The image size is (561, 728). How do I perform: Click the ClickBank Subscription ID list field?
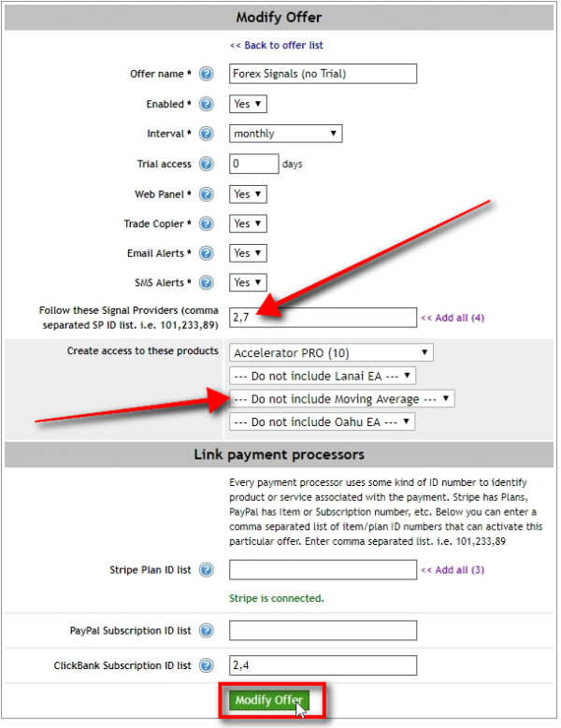(323, 665)
